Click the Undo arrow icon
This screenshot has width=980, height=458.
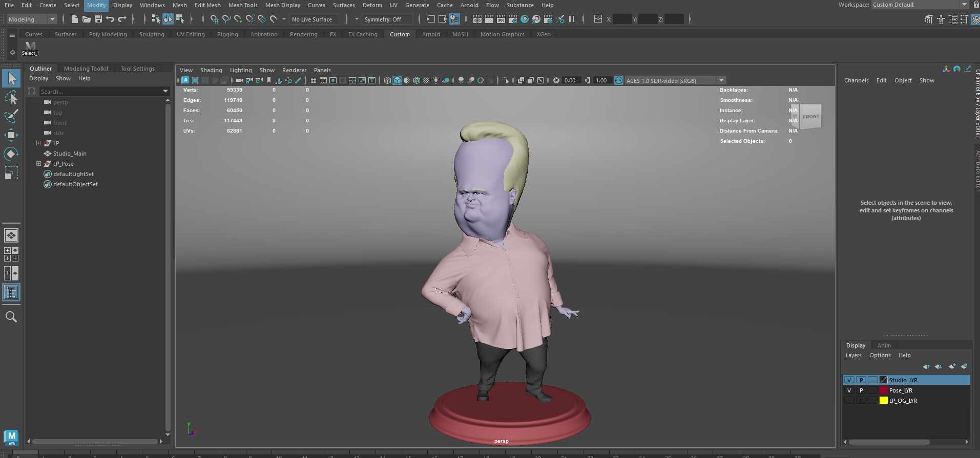110,19
